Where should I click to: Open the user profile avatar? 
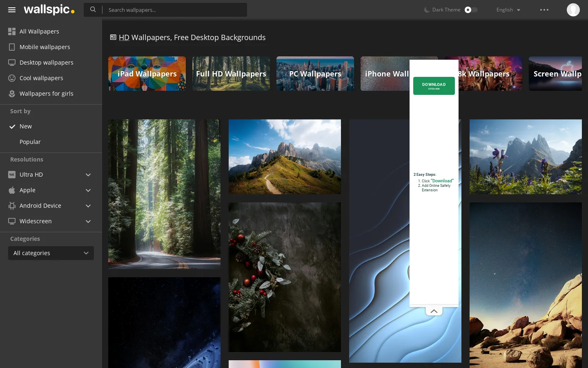(x=573, y=10)
